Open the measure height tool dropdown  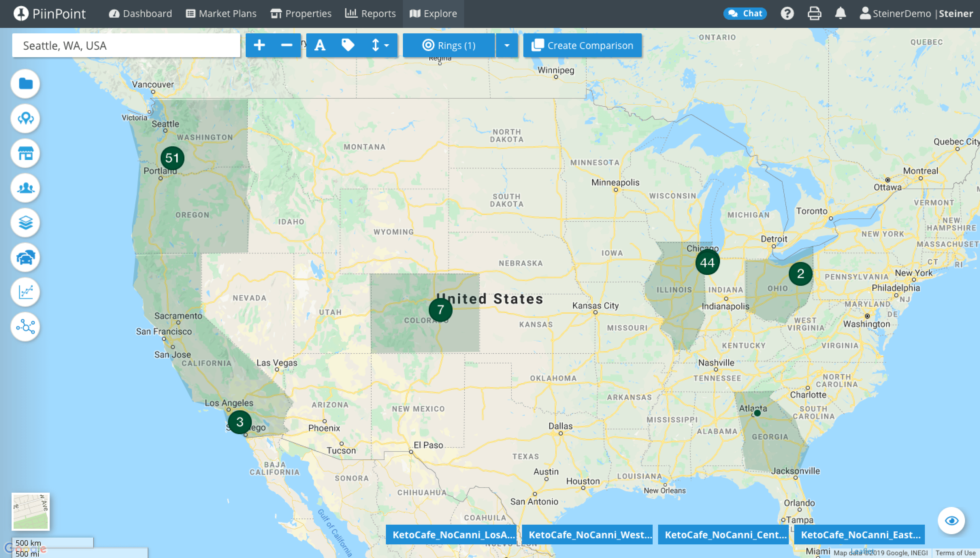pos(380,45)
